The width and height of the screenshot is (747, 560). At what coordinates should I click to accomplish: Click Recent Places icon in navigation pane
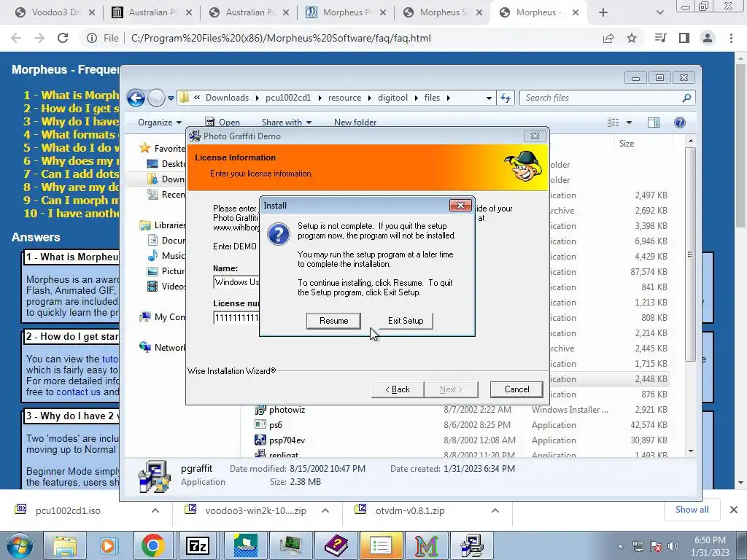click(152, 194)
